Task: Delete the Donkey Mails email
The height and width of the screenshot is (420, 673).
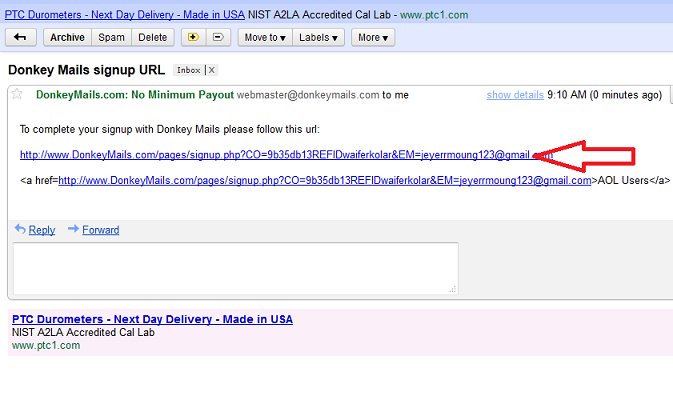Action: point(152,37)
